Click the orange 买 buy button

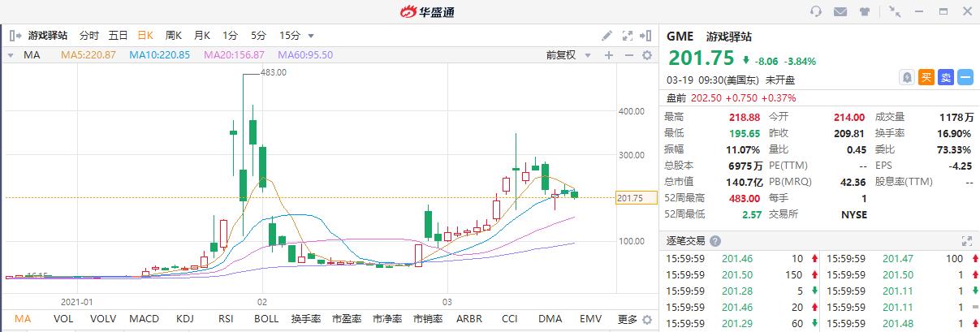926,78
